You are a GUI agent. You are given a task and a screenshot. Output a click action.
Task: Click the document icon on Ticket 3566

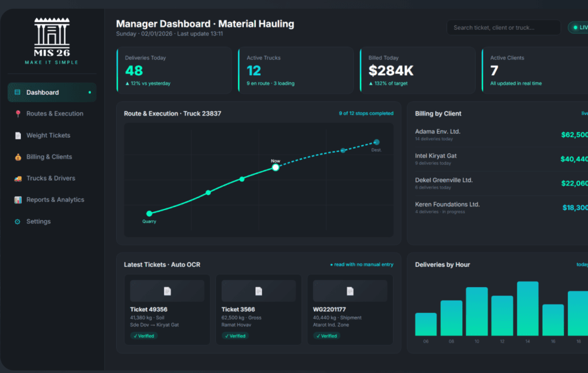pyautogui.click(x=258, y=291)
